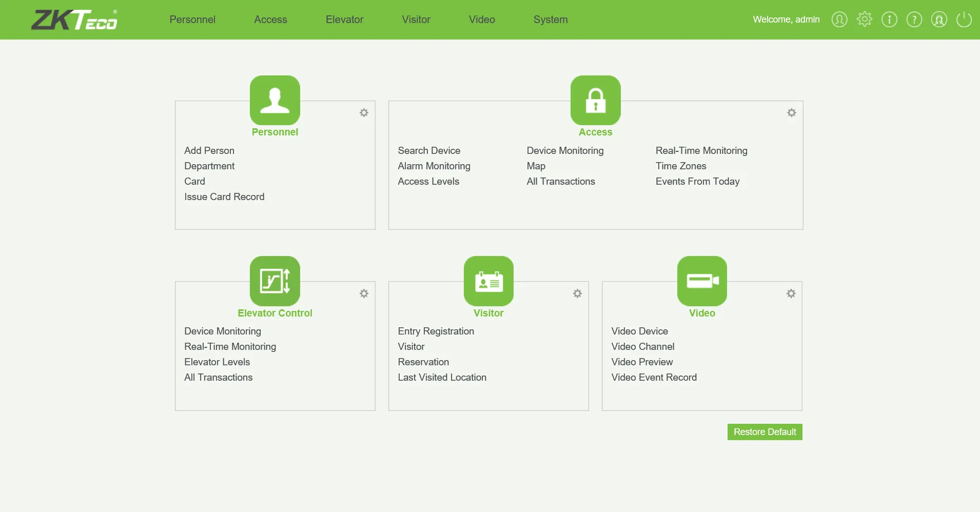The image size is (980, 512).
Task: Open the Personnel module icon
Action: click(x=275, y=101)
